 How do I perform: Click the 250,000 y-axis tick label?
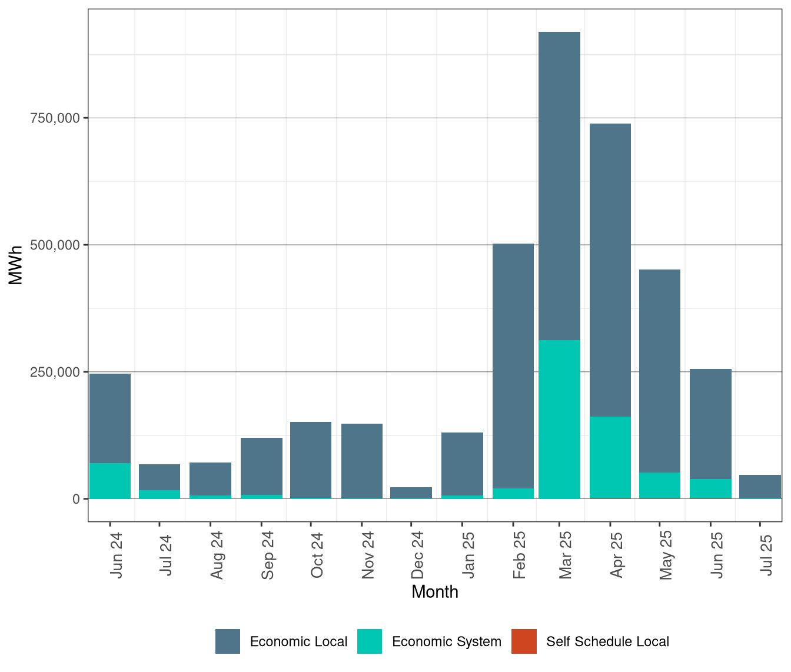[55, 372]
